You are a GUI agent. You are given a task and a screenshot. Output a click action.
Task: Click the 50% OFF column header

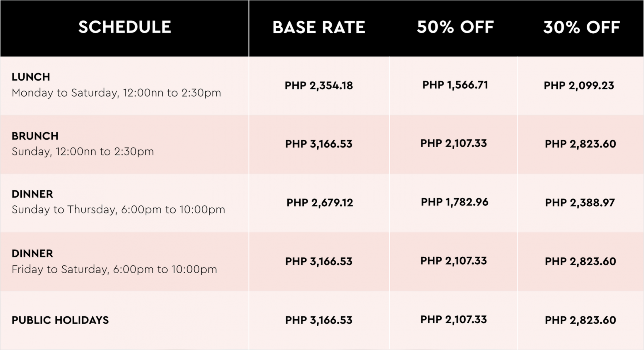pos(455,27)
